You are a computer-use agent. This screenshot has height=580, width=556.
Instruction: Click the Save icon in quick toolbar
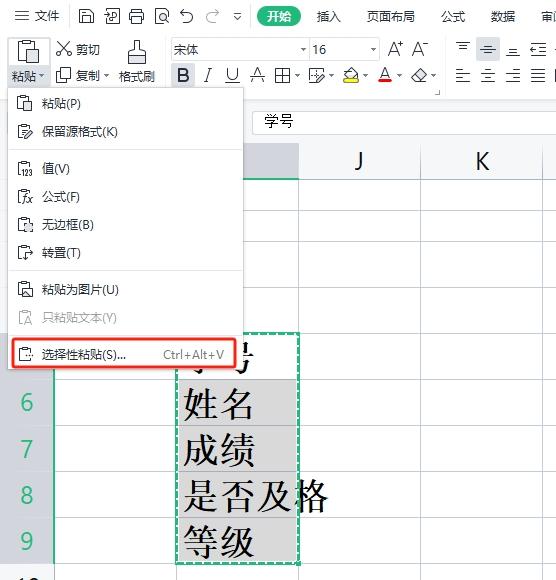pyautogui.click(x=86, y=16)
